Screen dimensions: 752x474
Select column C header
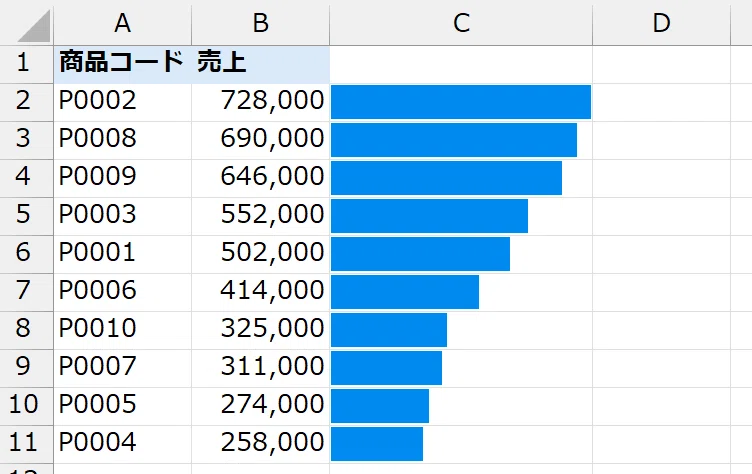[x=461, y=23]
